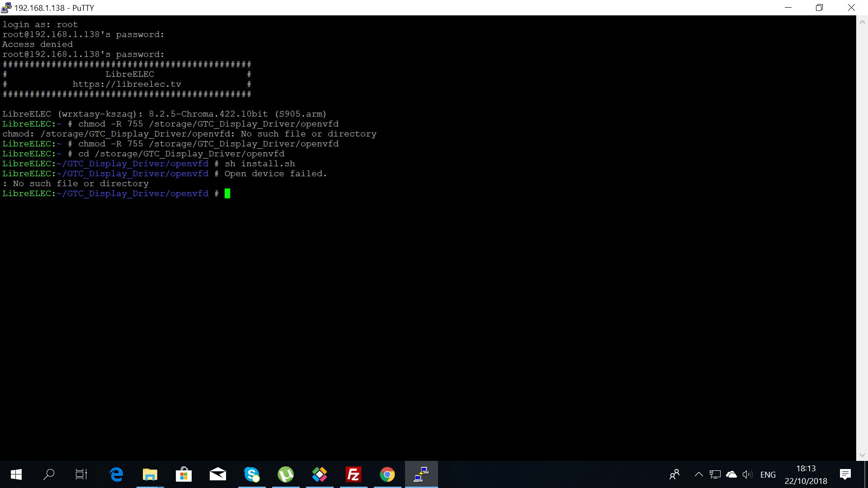Open Task View on taskbar
The image size is (868, 488).
click(x=81, y=474)
